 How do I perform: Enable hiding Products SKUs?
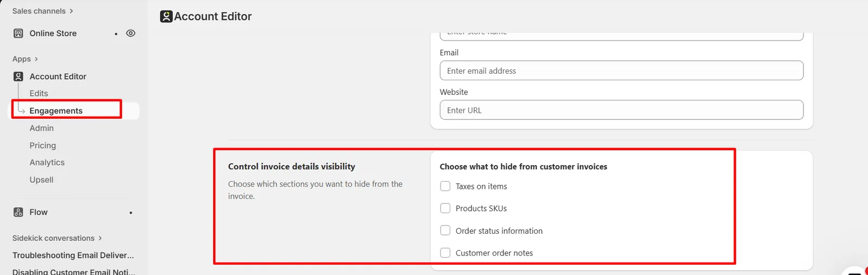[x=445, y=208]
